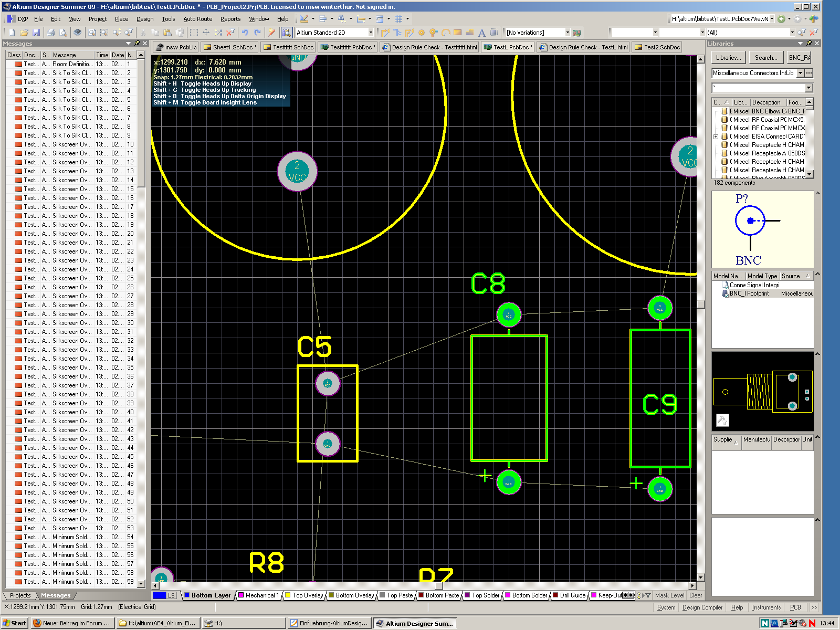
Task: Open the Design menu
Action: click(x=145, y=19)
